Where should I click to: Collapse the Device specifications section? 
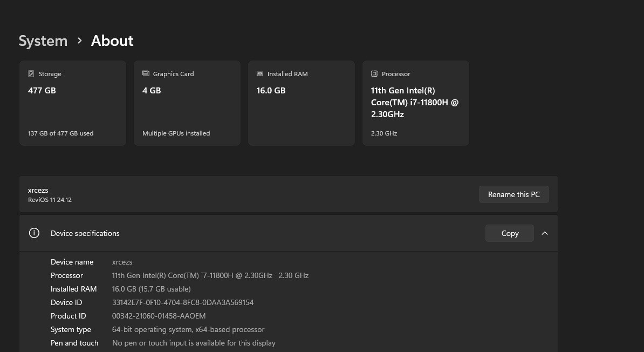(545, 233)
